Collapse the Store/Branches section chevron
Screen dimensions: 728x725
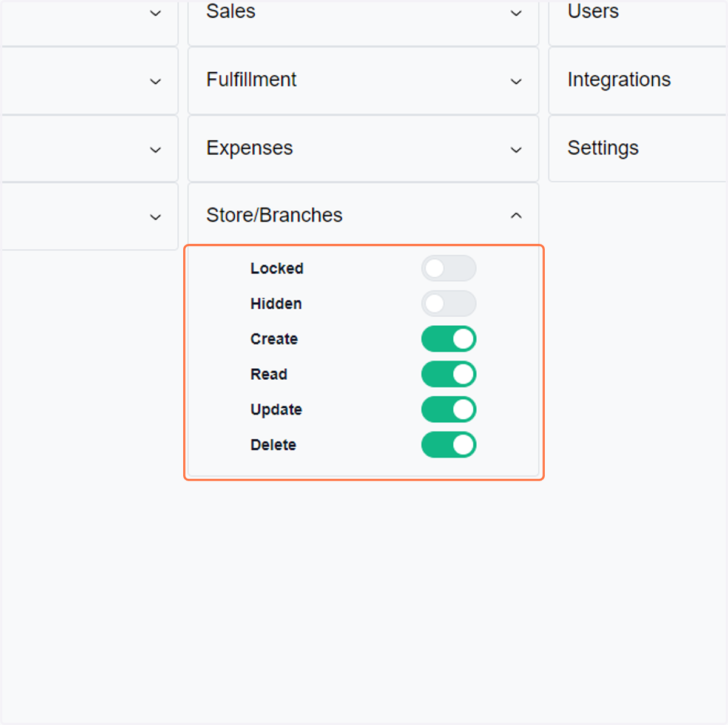pyautogui.click(x=516, y=215)
